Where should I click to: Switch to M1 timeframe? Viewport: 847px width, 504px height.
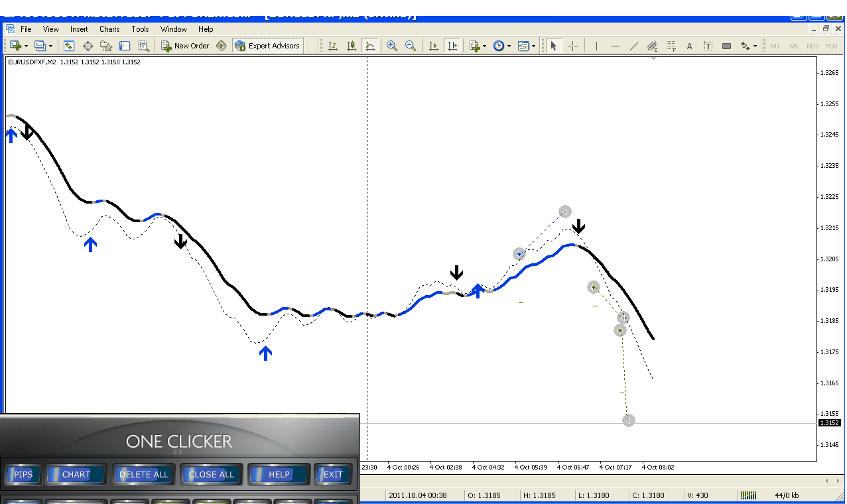tap(775, 46)
